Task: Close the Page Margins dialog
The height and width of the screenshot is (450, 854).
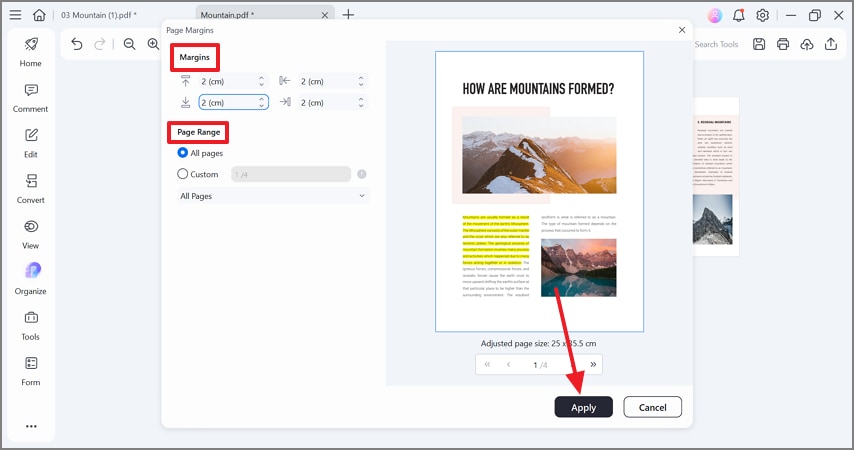Action: [682, 30]
